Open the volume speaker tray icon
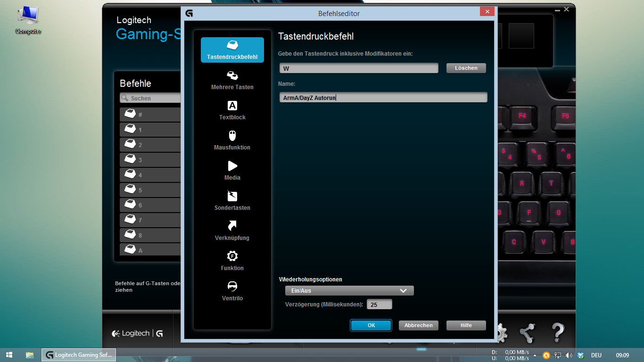 (x=569, y=355)
